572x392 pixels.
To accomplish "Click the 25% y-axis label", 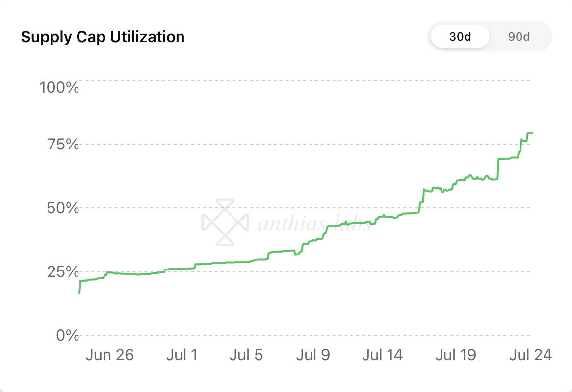I will click(x=62, y=271).
